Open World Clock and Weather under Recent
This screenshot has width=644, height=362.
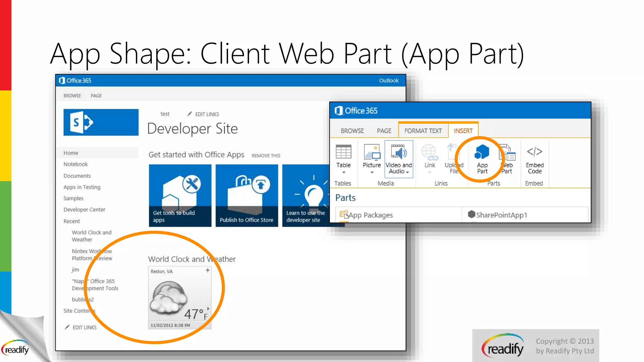92,236
